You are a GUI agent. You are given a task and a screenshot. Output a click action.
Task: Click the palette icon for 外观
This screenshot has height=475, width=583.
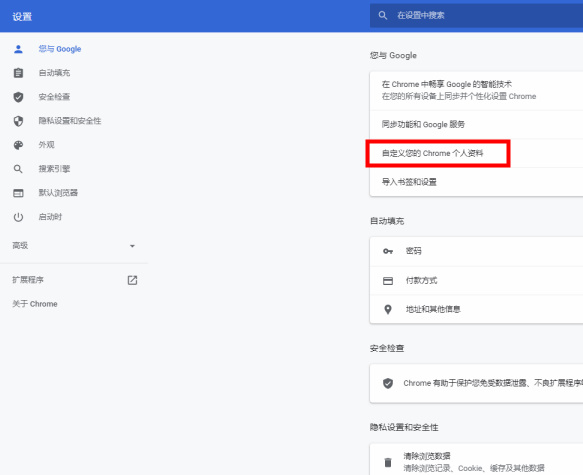point(18,145)
